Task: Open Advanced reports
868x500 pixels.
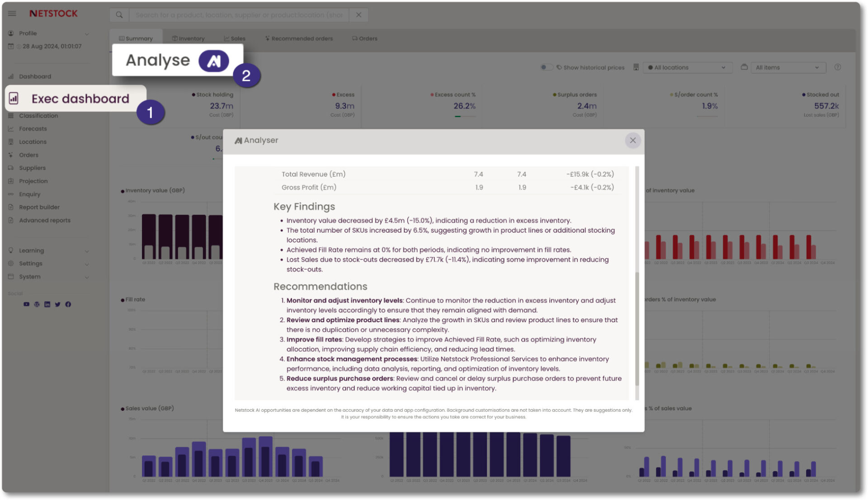Action: click(44, 220)
